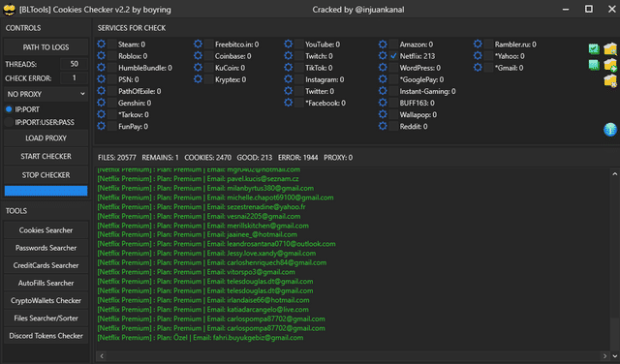
Task: Click the horizontal scrollbar left arrow
Action: click(102, 356)
